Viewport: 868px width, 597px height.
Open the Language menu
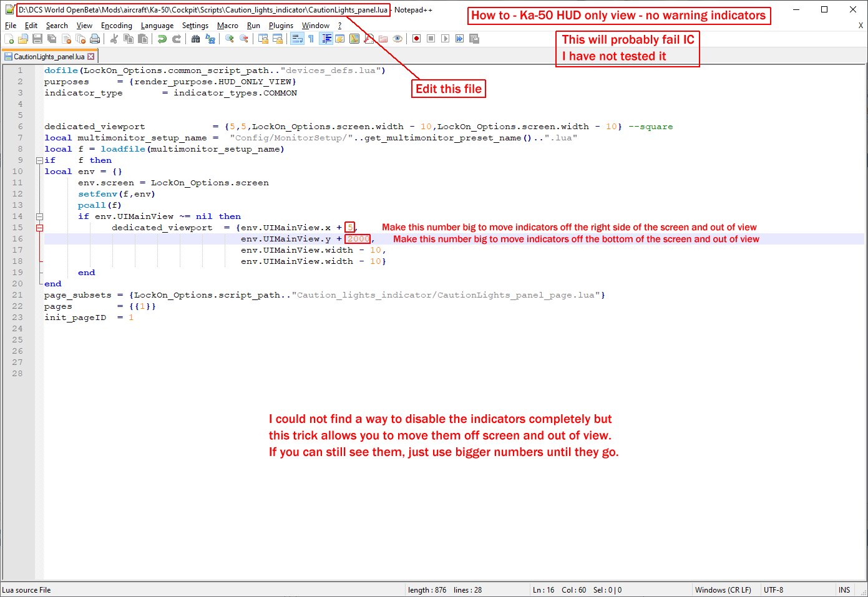tap(157, 26)
